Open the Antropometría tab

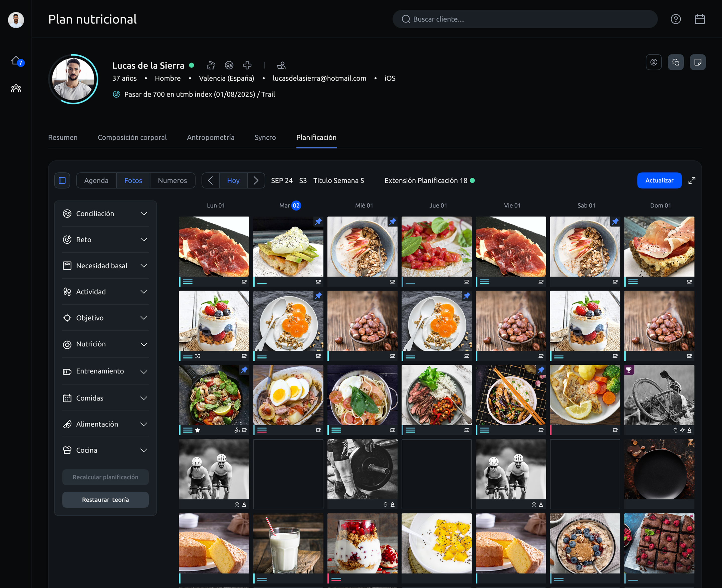(x=210, y=138)
